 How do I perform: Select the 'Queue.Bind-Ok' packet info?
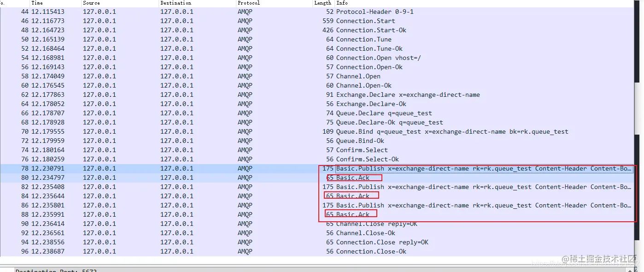(360, 141)
